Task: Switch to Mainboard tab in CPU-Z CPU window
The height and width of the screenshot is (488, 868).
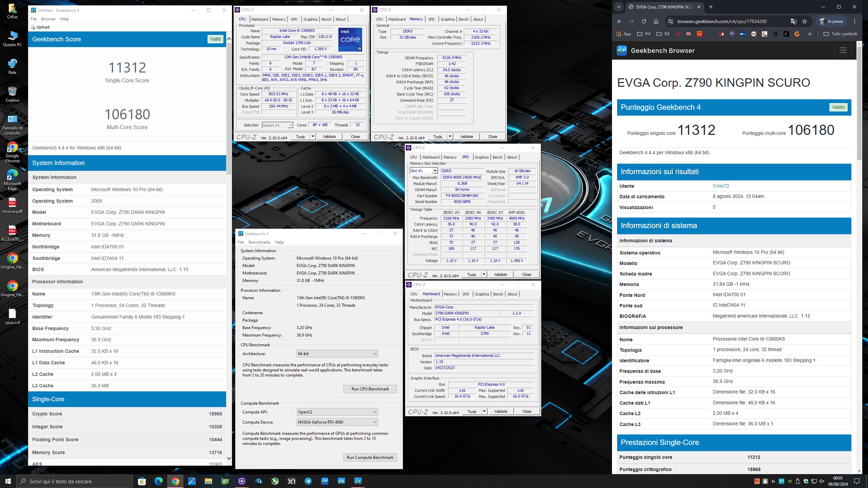Action: point(260,19)
